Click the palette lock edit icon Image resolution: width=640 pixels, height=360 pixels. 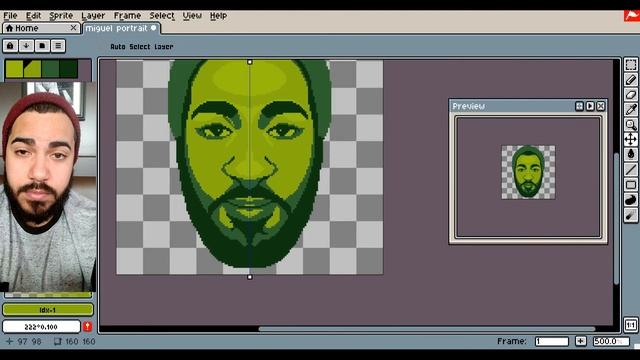pyautogui.click(x=10, y=46)
